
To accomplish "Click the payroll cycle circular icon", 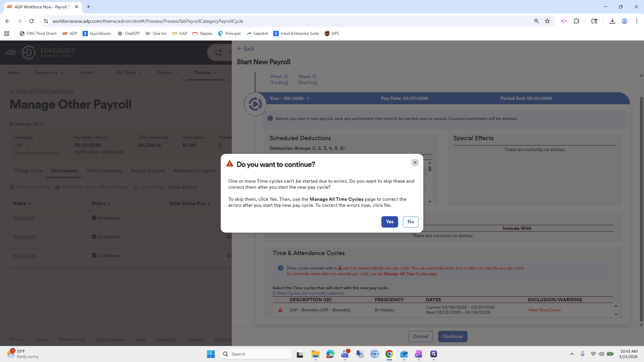I will 255,104.
